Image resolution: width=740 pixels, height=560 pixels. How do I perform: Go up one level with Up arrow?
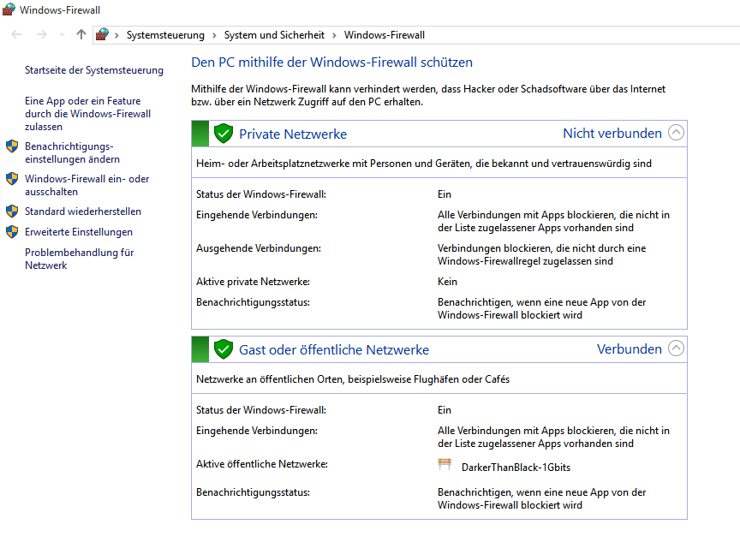pos(81,34)
